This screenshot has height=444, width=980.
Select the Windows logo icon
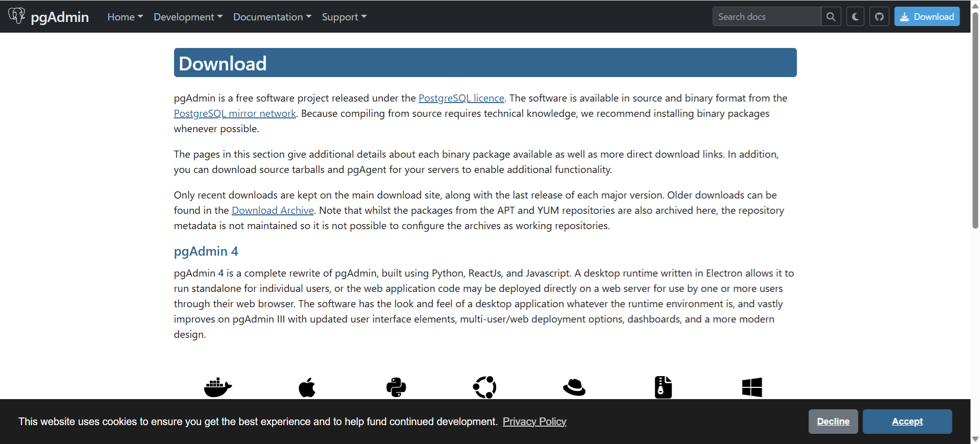(752, 387)
